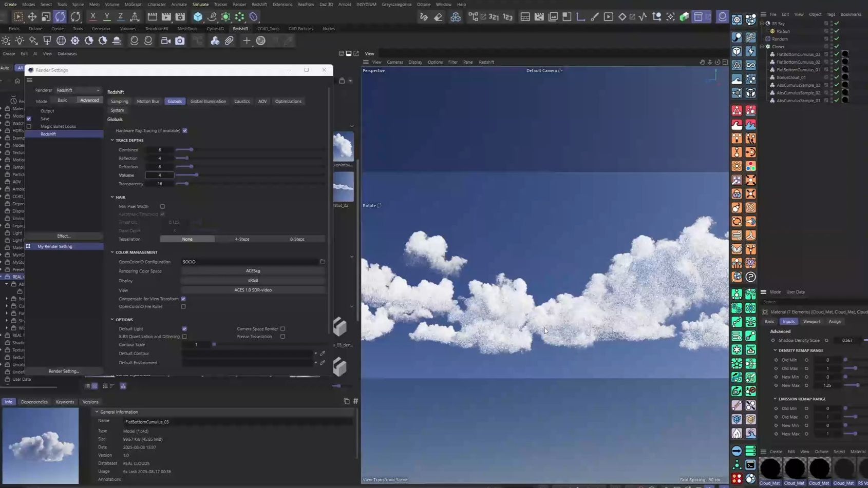Adjust the Volume trace depth slider
This screenshot has height=488, width=868.
pos(196,175)
